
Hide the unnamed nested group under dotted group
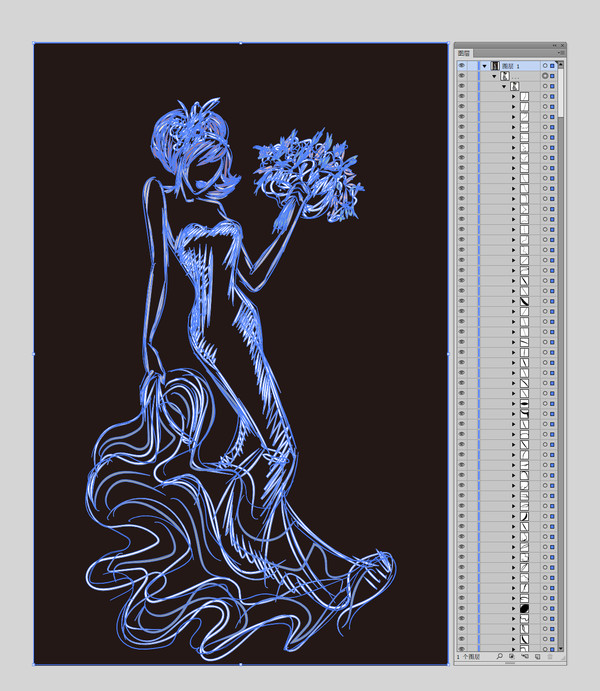[462, 86]
